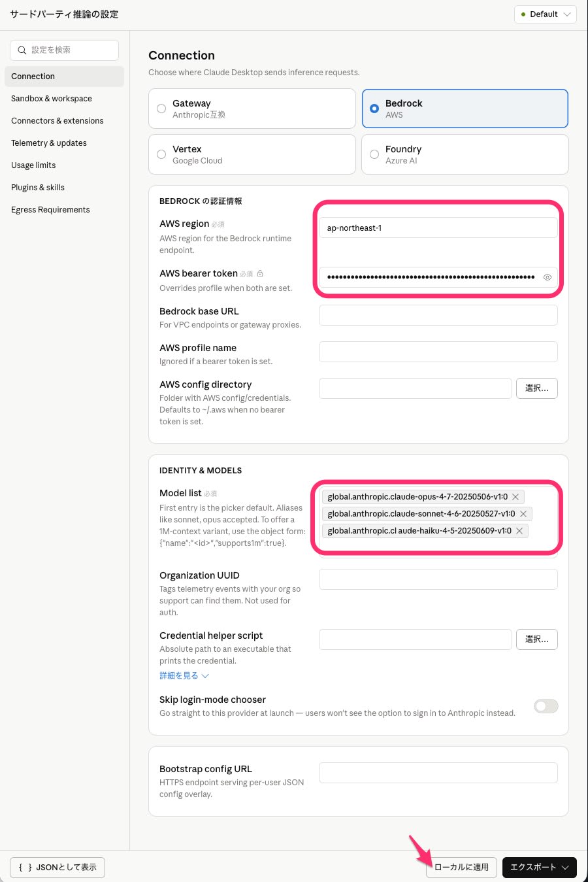
Task: Remove the claude-sonnet-4-6 model tag
Action: coord(523,514)
